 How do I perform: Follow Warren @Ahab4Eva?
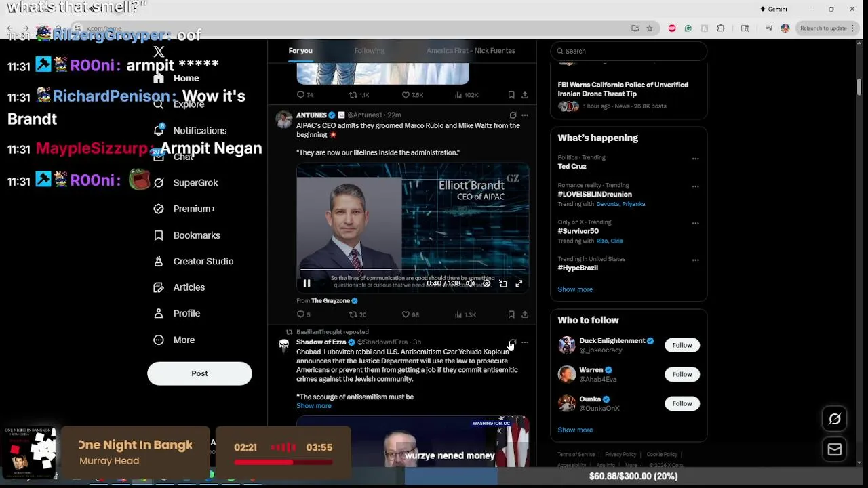(682, 374)
